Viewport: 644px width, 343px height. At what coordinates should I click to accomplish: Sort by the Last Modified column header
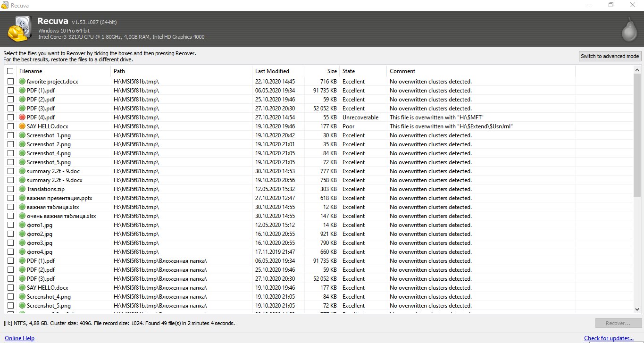278,71
